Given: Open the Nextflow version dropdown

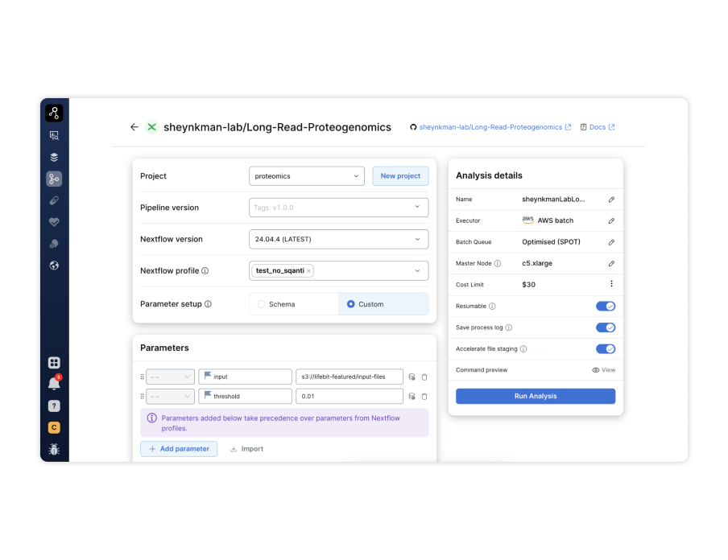Looking at the screenshot, I should pyautogui.click(x=339, y=240).
